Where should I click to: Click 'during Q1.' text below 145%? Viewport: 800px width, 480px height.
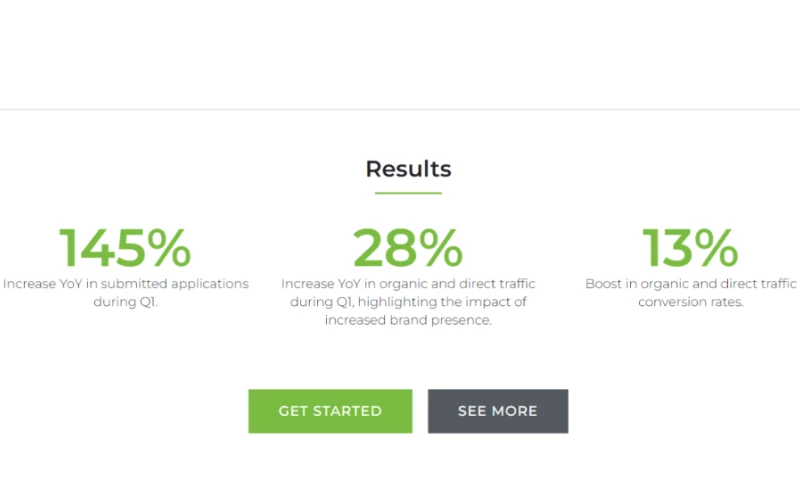pos(125,302)
